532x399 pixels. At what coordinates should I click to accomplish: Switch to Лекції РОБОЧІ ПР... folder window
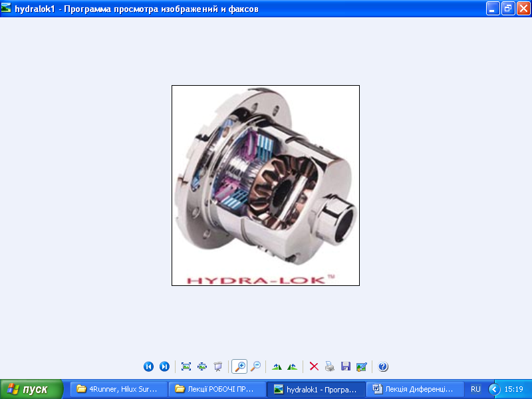[217, 389]
